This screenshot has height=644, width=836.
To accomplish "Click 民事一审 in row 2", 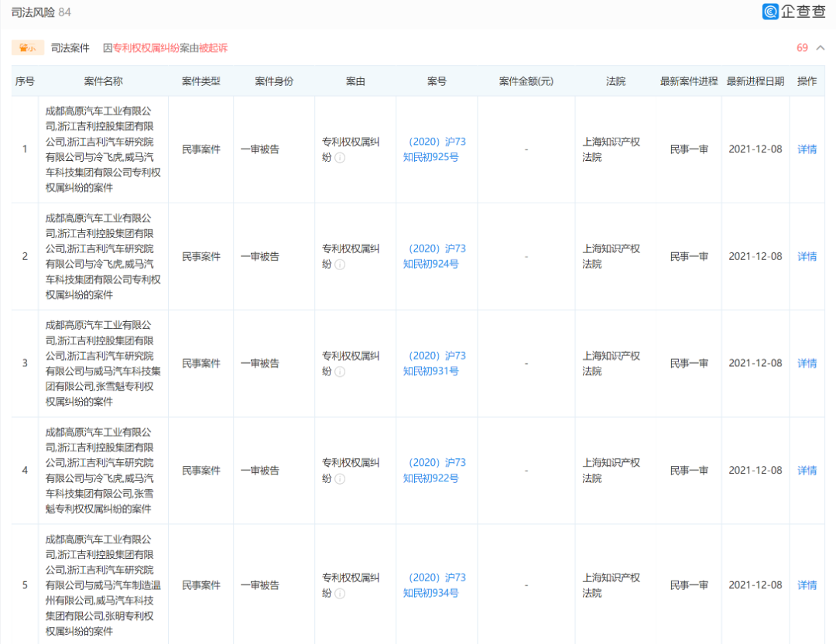I will click(x=689, y=256).
